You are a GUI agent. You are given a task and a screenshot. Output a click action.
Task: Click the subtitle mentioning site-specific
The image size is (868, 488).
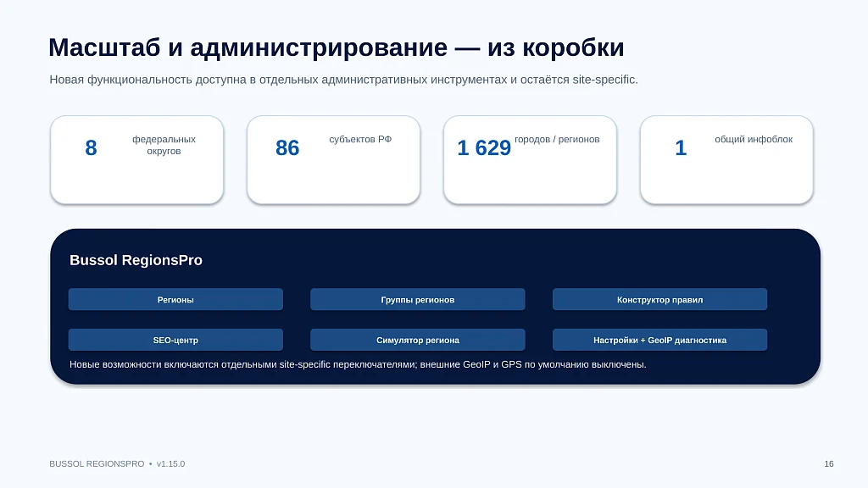(344, 80)
